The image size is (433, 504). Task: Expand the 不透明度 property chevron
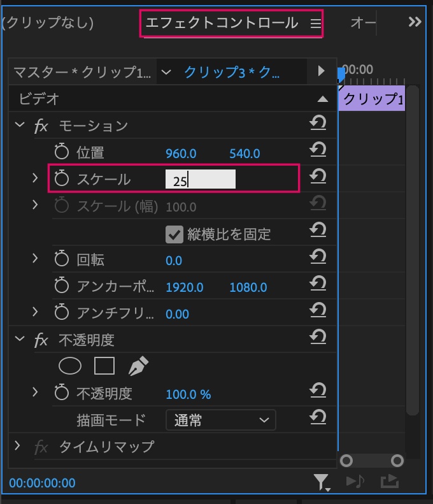(35, 391)
